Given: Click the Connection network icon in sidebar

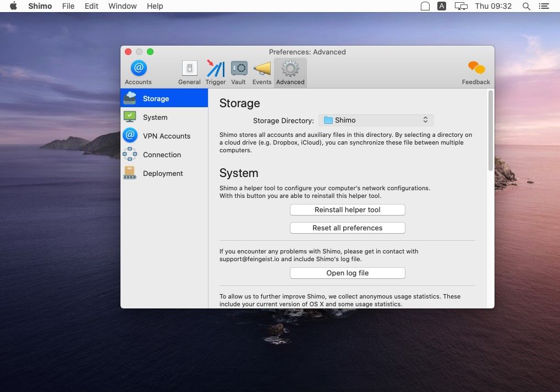Looking at the screenshot, I should tap(130, 154).
